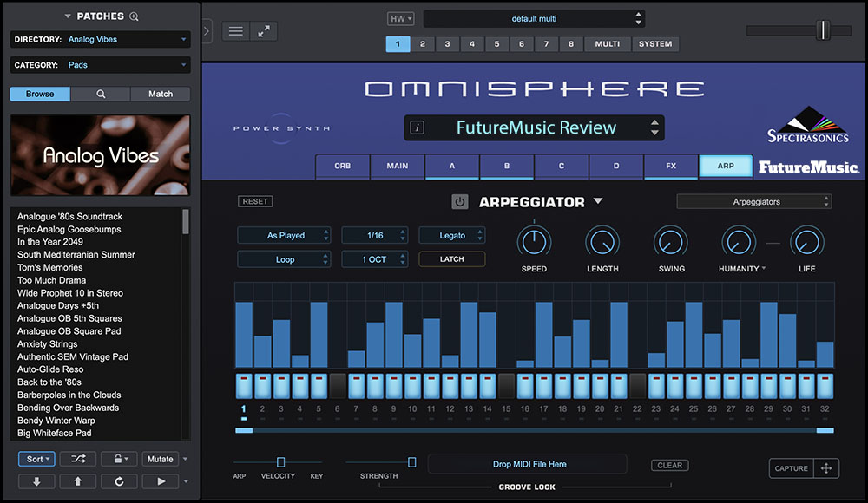
Task: Select the 'In the Year 2049' patch
Action: [x=49, y=242]
